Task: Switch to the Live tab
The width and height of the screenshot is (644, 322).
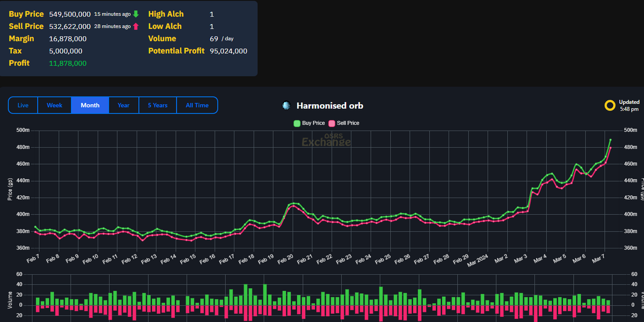Action: pyautogui.click(x=23, y=105)
